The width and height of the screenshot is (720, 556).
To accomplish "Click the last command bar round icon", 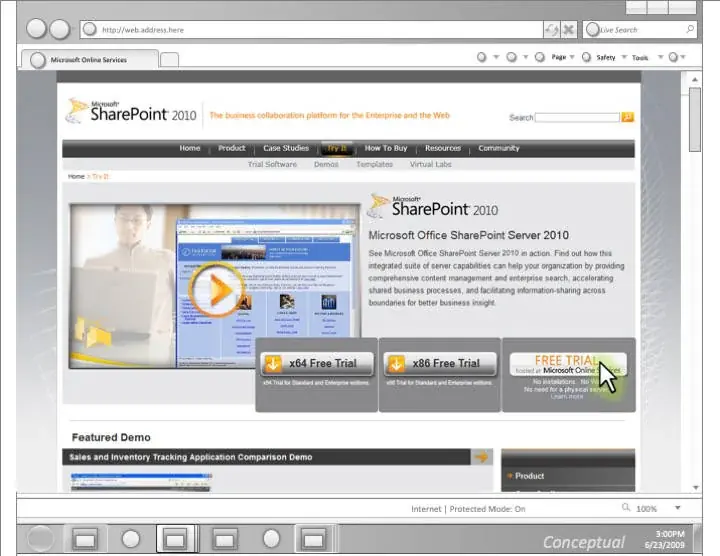I will [673, 57].
